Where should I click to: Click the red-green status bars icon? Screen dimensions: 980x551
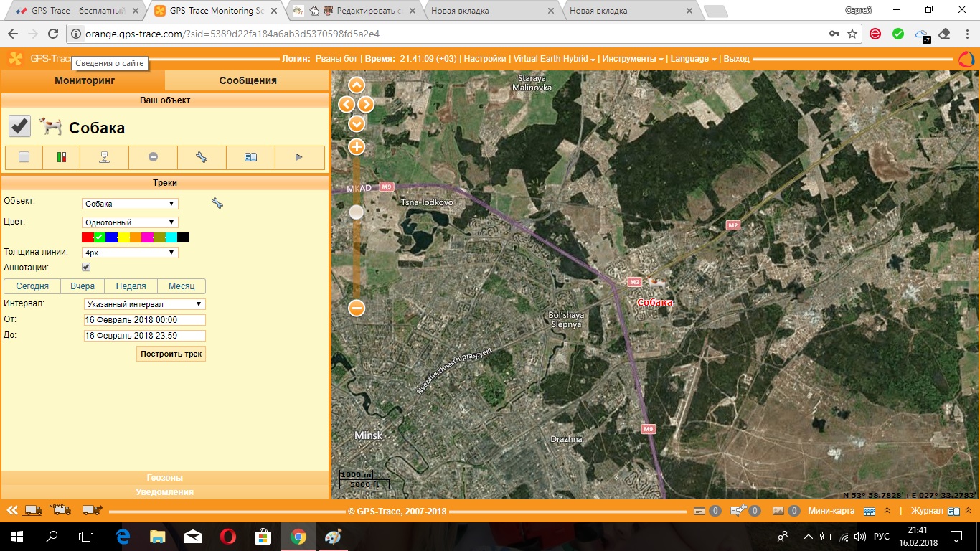click(x=61, y=157)
